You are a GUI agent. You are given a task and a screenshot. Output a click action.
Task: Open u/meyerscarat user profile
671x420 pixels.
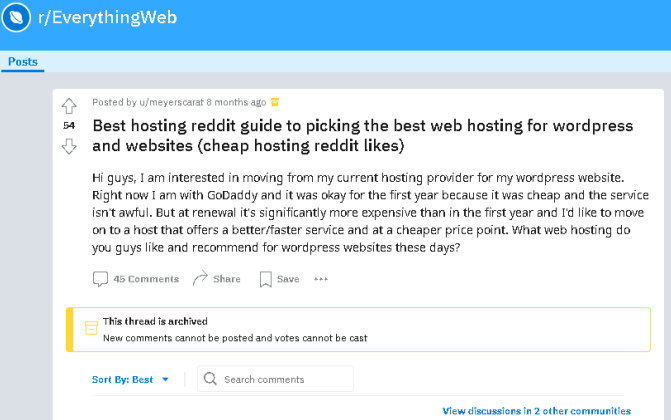pos(171,102)
